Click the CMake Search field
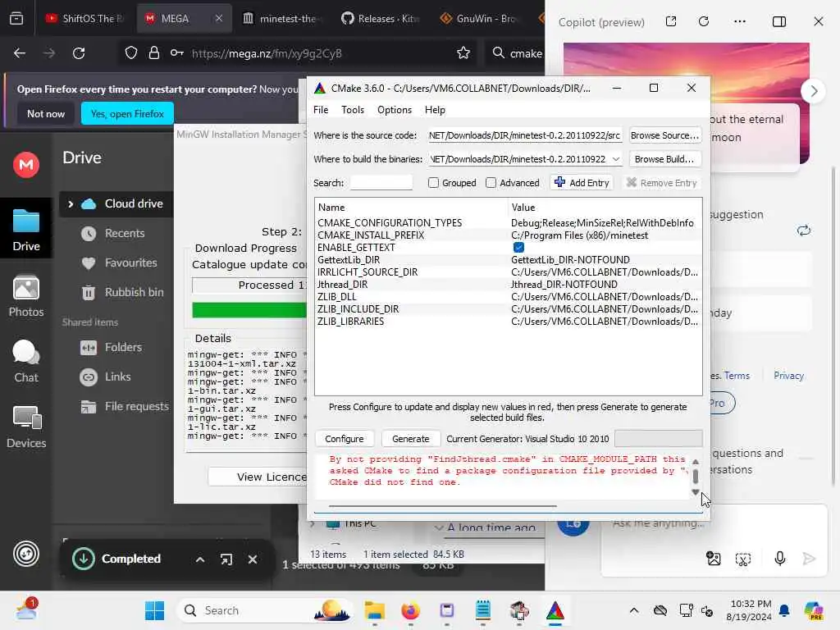Screen dimensions: 840x630 (381, 183)
